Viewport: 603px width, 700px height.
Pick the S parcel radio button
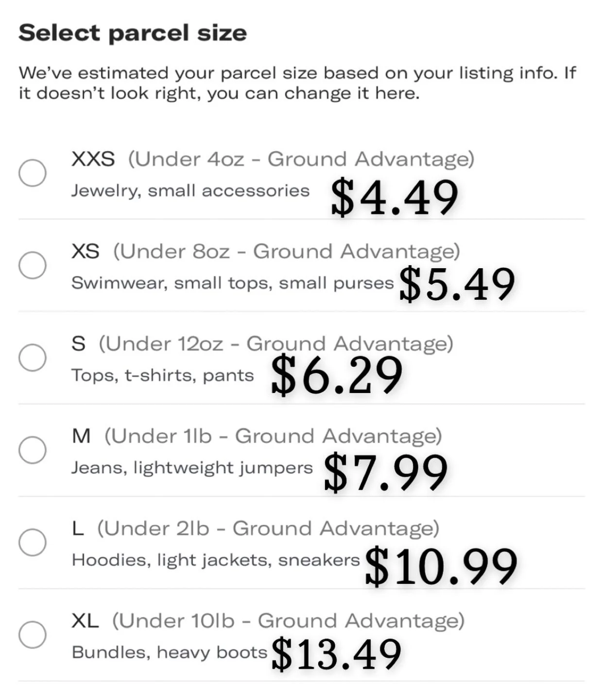coord(33,358)
